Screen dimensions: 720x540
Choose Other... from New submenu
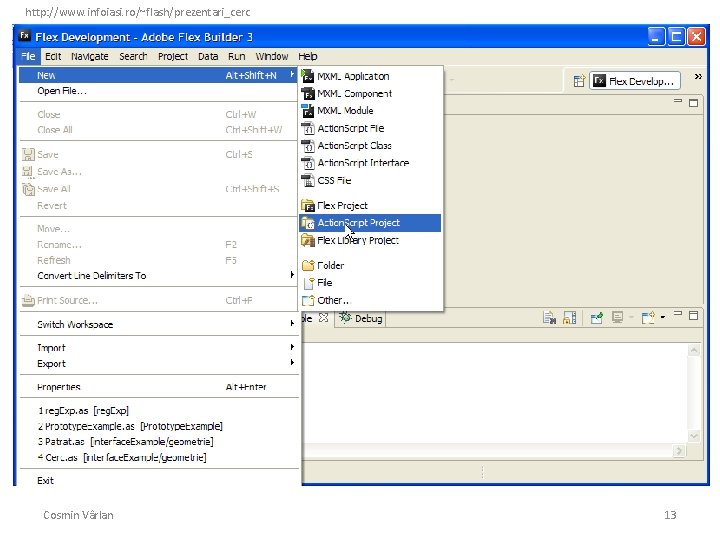(370, 300)
